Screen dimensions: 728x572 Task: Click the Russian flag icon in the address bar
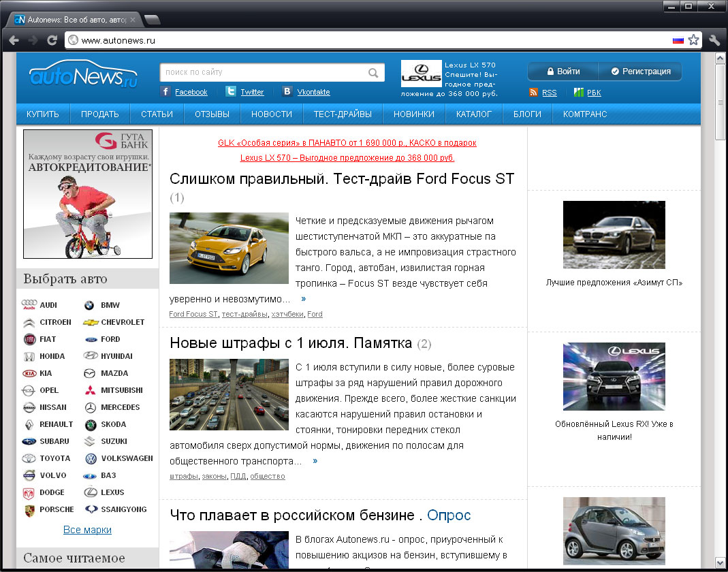pos(678,39)
